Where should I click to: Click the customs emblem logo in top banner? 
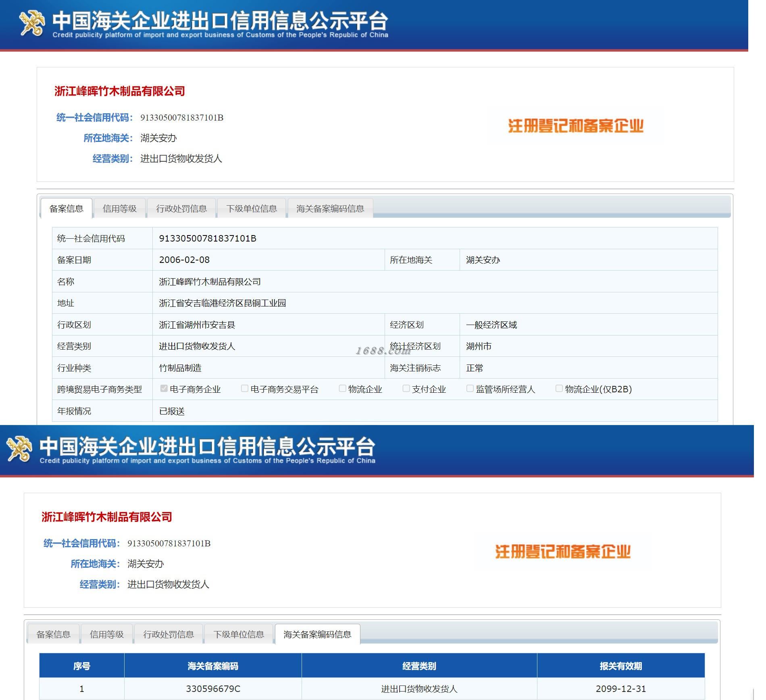[x=31, y=23]
